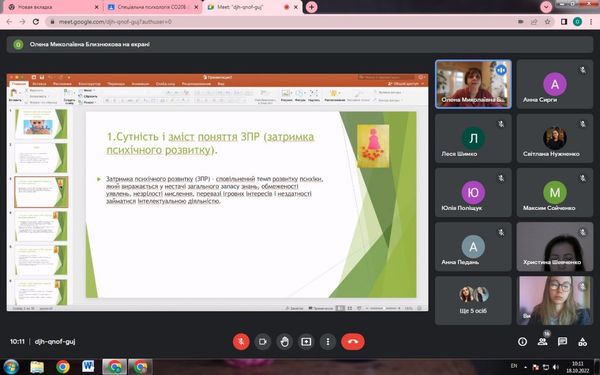Open the three-dot More options menu

point(328,342)
